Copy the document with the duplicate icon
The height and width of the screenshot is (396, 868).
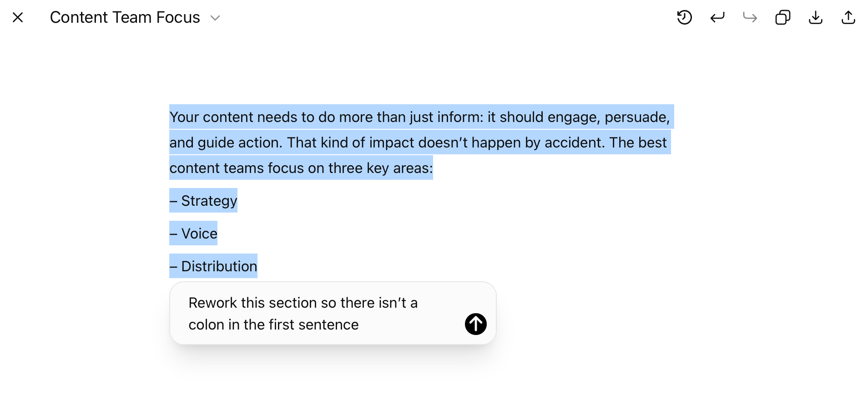783,18
